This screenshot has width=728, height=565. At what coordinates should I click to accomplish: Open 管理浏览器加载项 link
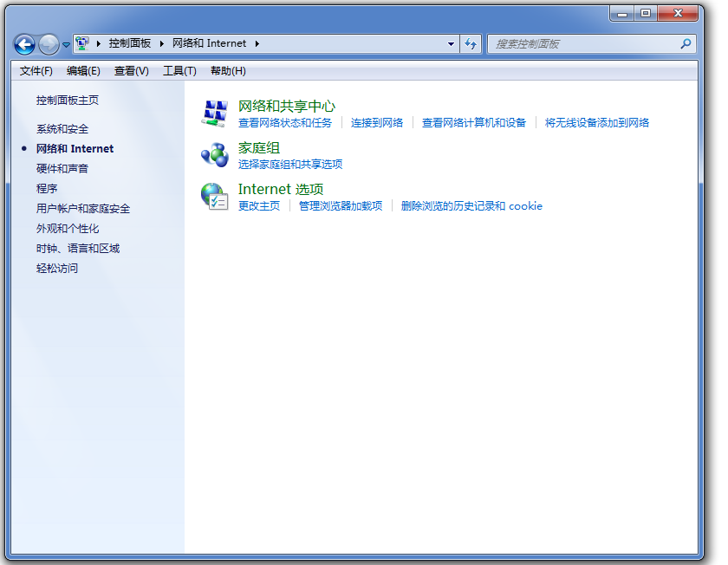click(x=341, y=206)
